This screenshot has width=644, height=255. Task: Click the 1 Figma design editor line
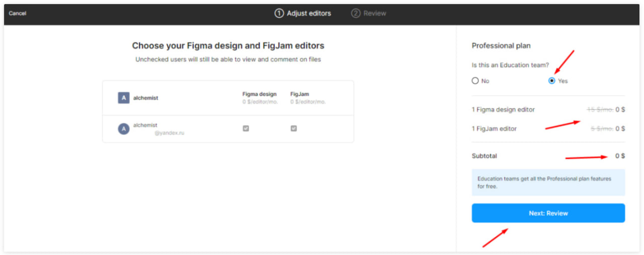click(x=503, y=109)
